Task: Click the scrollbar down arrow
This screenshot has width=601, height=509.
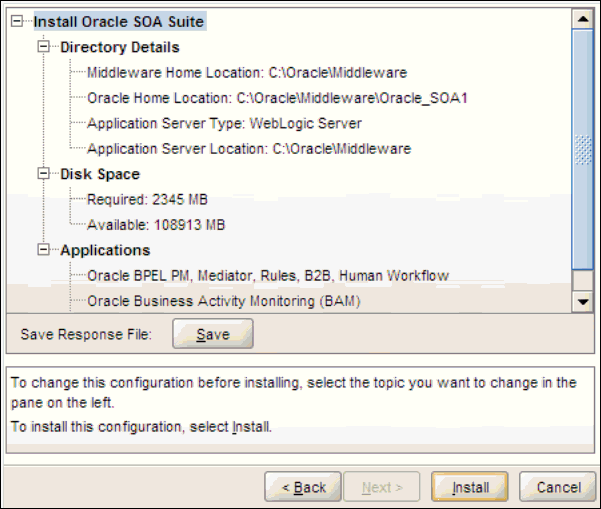Action: pos(582,301)
